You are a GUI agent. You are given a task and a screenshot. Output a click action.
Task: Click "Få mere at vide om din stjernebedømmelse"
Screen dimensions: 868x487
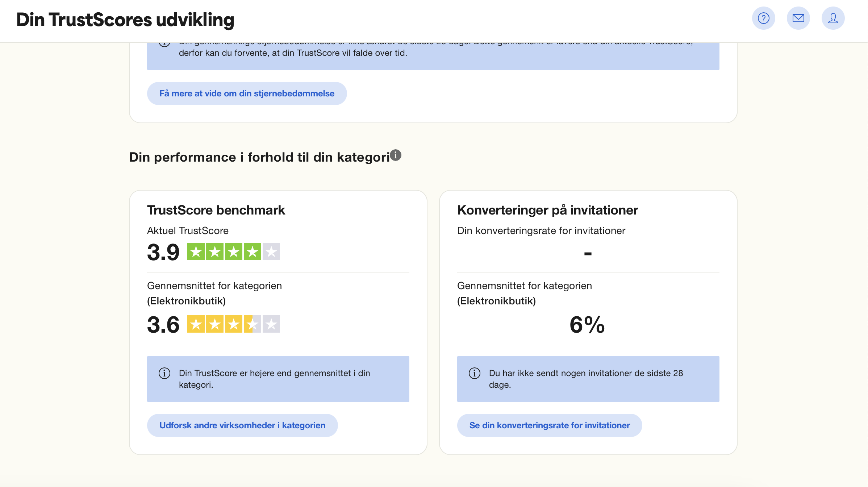pos(247,93)
